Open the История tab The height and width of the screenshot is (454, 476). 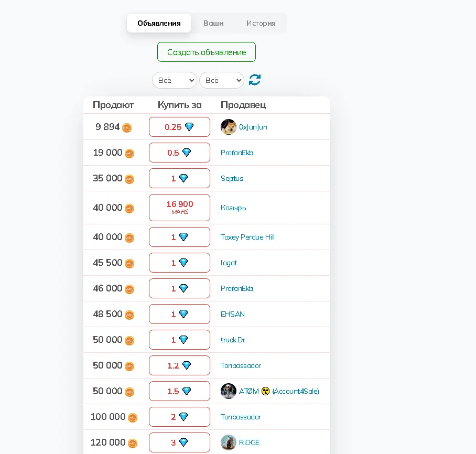(261, 23)
